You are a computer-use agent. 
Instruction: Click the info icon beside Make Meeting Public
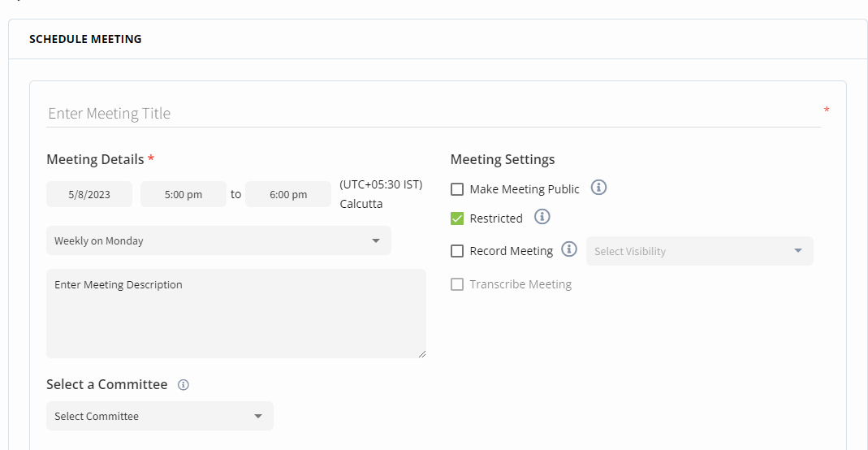(598, 188)
